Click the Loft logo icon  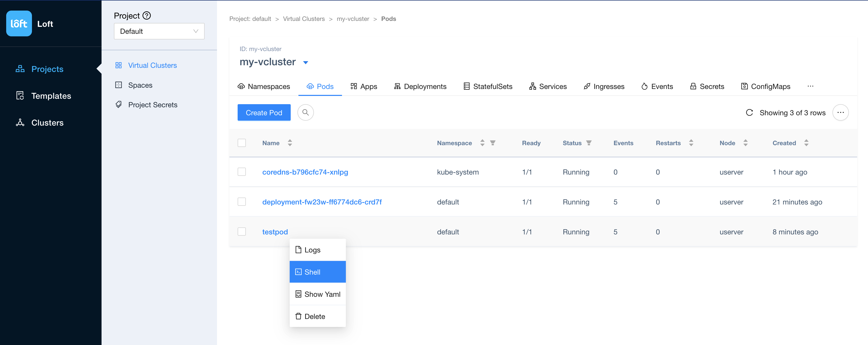19,24
